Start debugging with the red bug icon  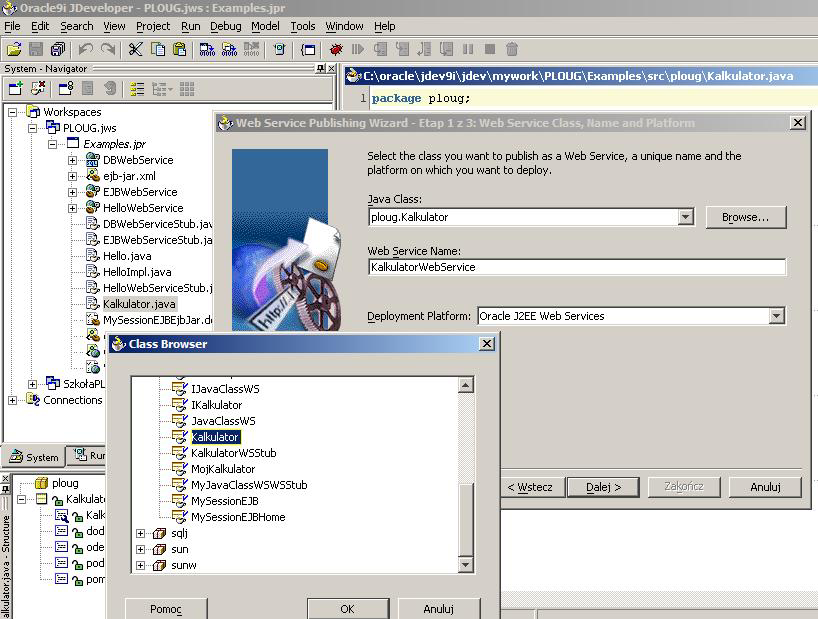pyautogui.click(x=336, y=49)
